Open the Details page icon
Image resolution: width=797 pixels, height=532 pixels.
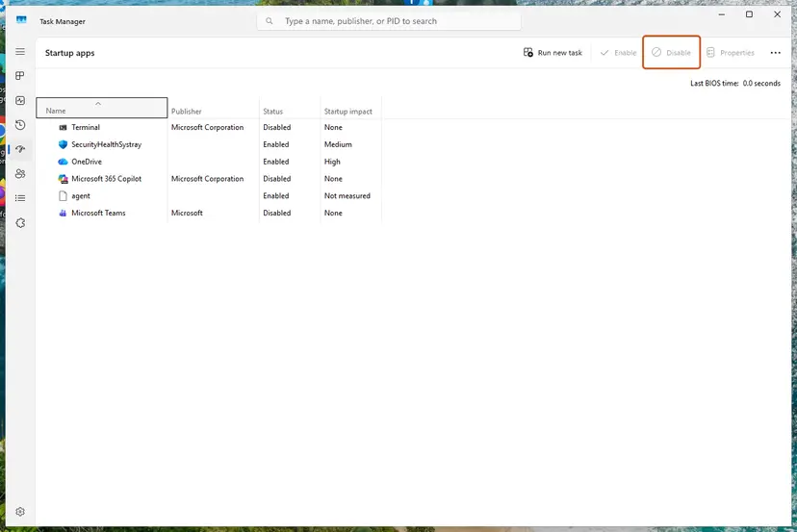[20, 198]
